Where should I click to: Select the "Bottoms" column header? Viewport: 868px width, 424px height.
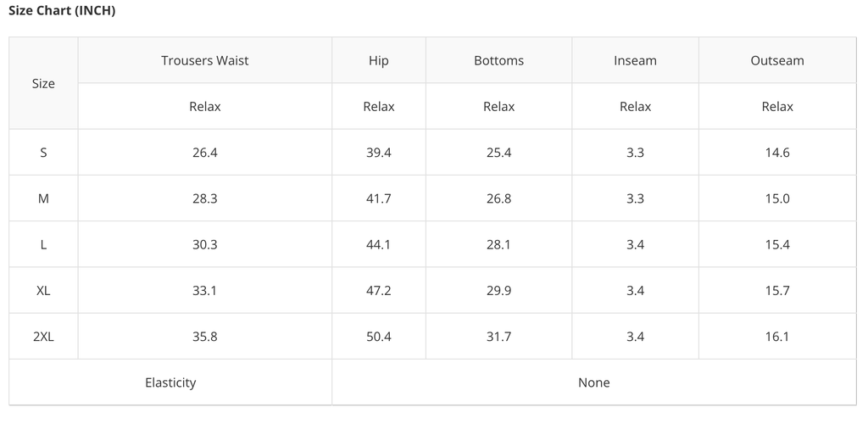498,60
